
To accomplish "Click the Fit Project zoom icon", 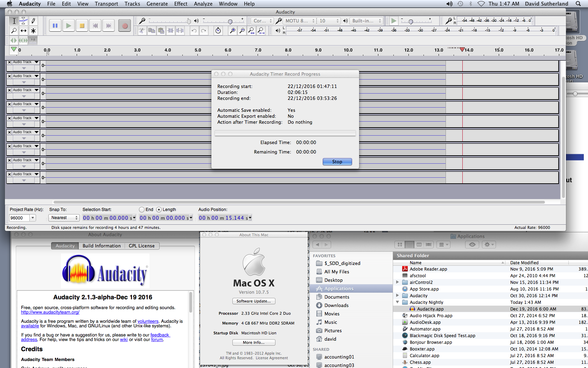I will tap(261, 31).
